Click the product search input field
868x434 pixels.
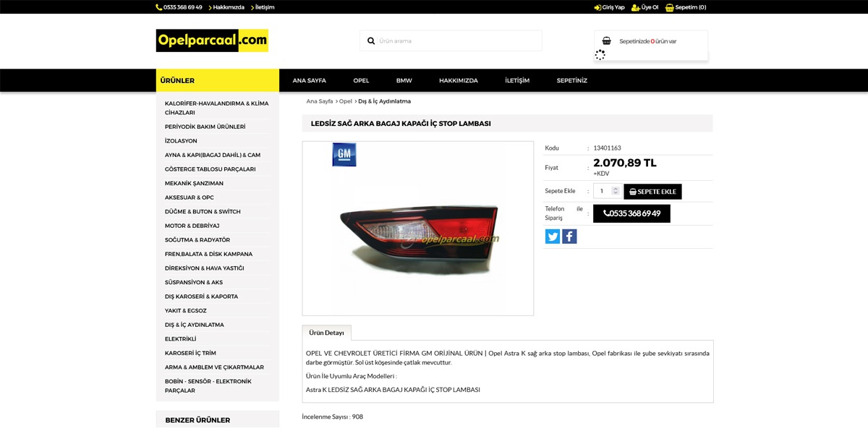(x=458, y=41)
